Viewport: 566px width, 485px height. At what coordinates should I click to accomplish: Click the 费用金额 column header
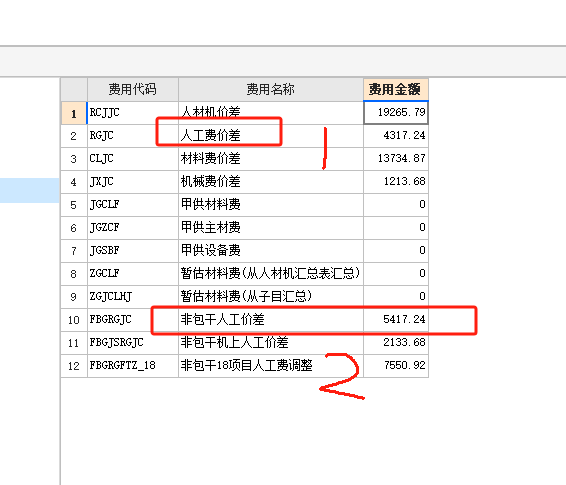(396, 89)
